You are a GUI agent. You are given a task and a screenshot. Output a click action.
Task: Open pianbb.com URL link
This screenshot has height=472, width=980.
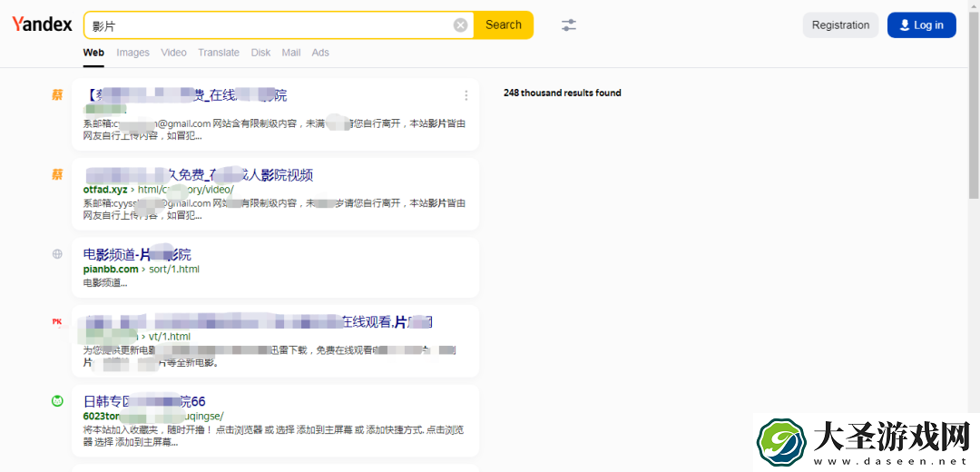tap(142, 269)
